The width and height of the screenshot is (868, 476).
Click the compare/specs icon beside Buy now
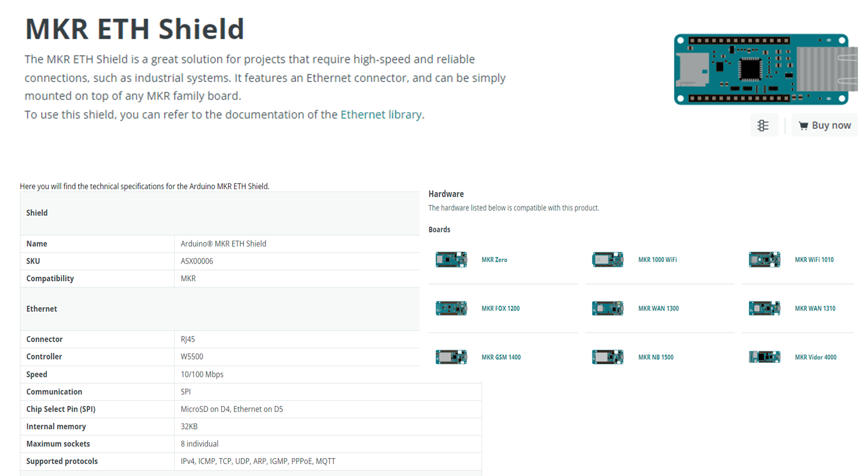[x=763, y=126]
